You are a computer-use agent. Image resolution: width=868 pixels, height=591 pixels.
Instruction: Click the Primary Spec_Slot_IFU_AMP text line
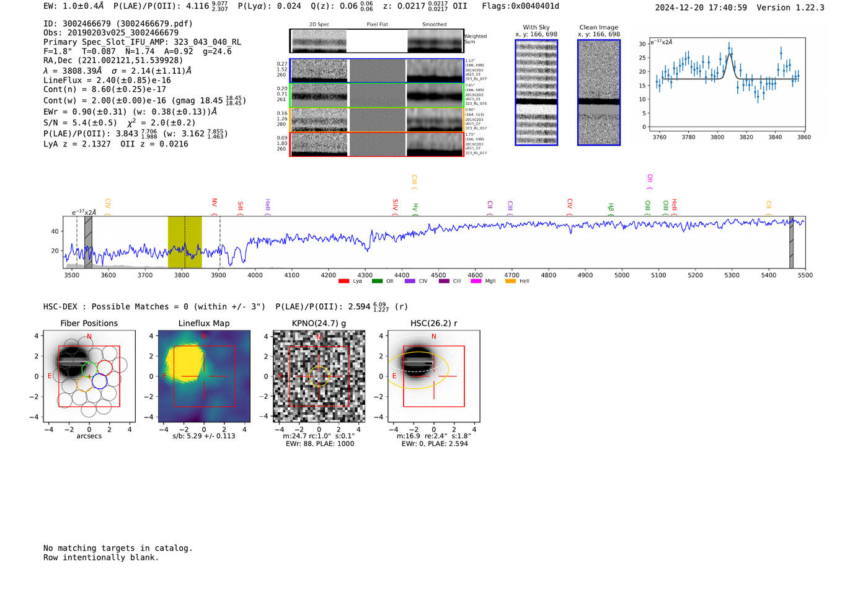click(x=142, y=42)
